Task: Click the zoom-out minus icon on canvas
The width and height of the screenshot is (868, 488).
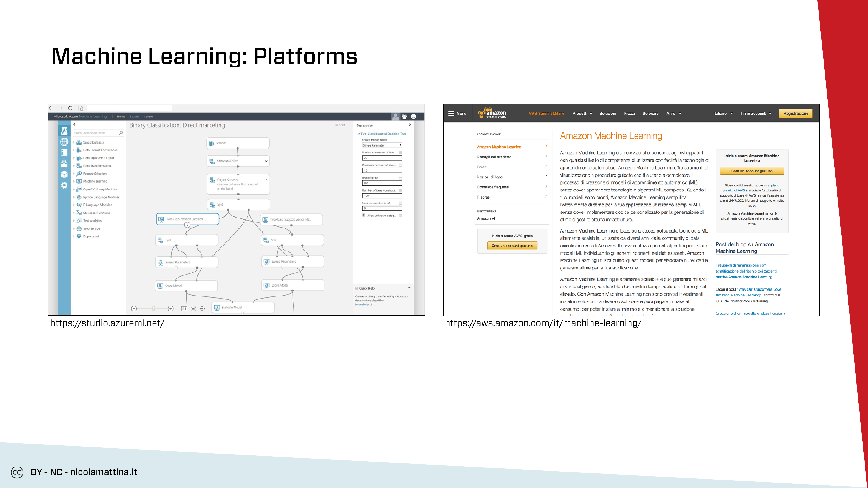Action: 134,308
